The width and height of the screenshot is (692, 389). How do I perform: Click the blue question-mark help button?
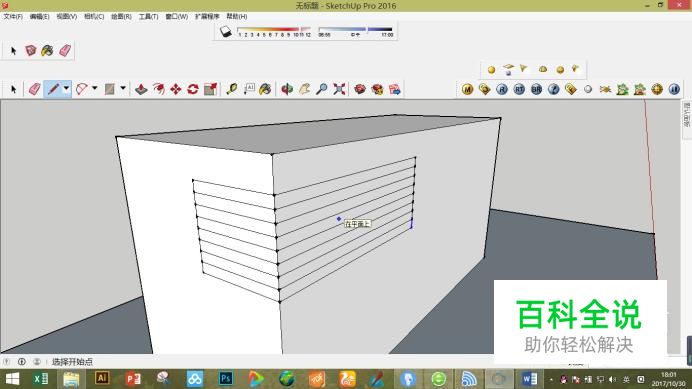point(553,90)
